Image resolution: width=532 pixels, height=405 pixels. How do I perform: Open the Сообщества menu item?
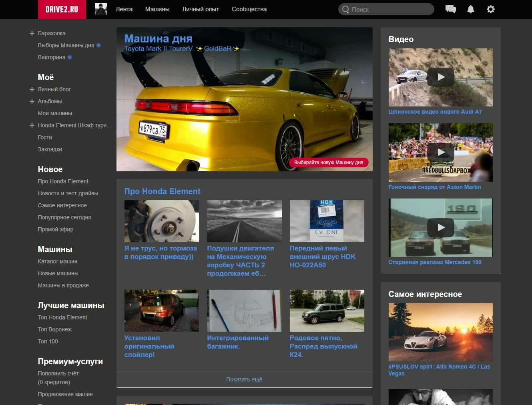(x=249, y=9)
